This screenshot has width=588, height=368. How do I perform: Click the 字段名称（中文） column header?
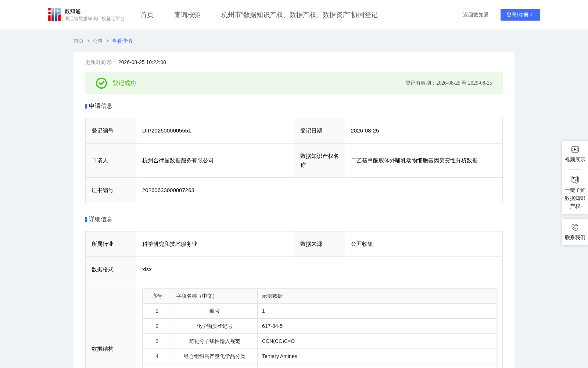(215, 296)
